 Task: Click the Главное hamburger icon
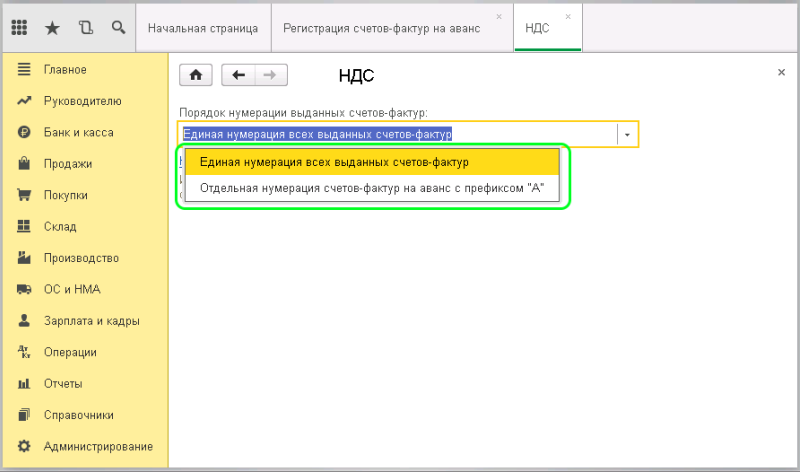24,69
